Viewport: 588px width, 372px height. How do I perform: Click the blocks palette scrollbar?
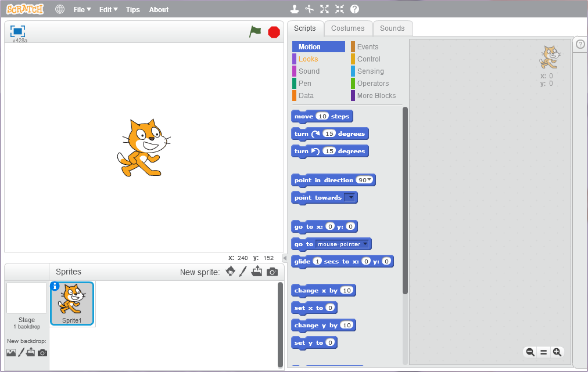click(x=405, y=200)
